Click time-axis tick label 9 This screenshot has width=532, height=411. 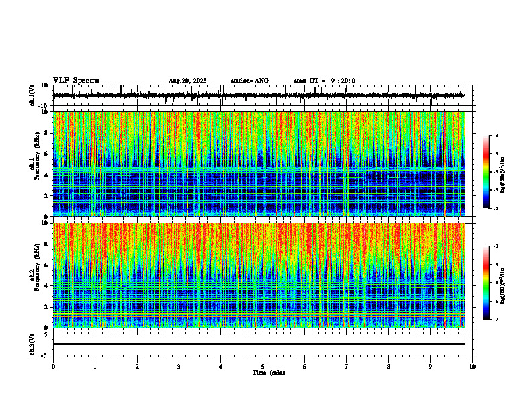pos(430,367)
